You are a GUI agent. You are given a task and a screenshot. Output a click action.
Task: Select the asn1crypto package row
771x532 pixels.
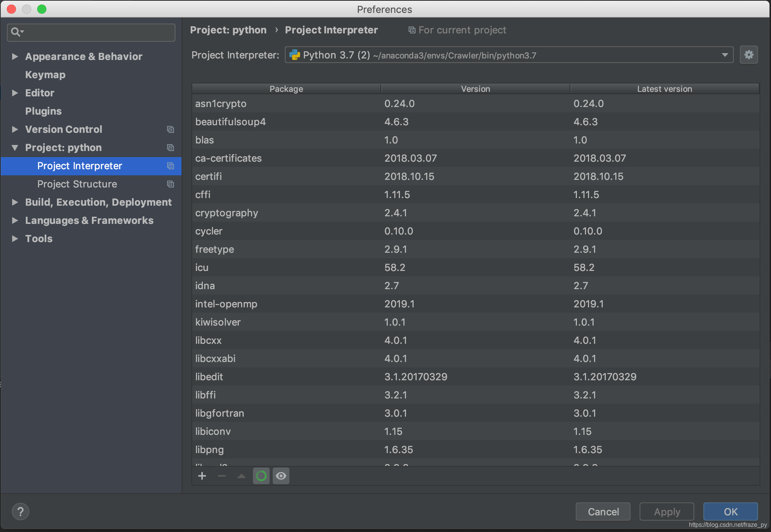(476, 104)
